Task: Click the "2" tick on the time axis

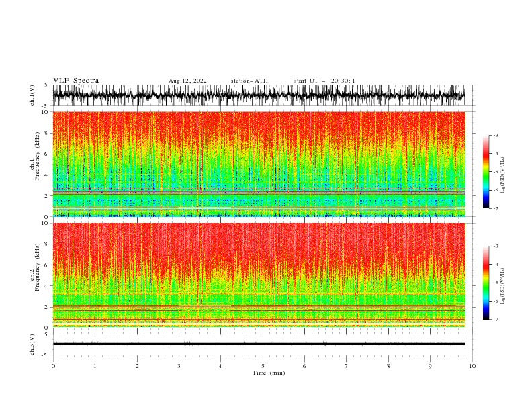Action: (137, 366)
